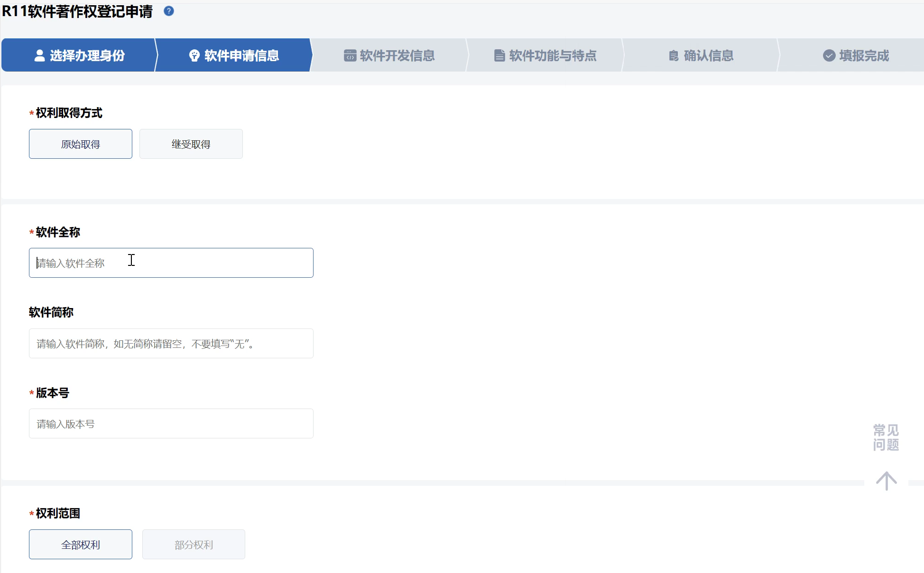Select 继受取得 as the rights acquisition method
This screenshot has height=573, width=924.
(191, 144)
